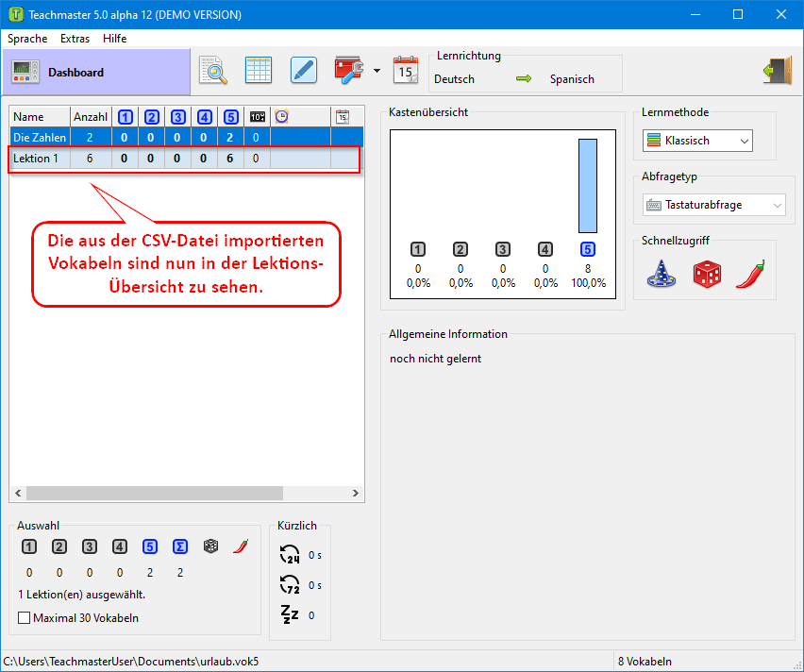The image size is (804, 672).
Task: Expand the Abfragetyp Tastaturabfrage dropdown
Action: [713, 205]
